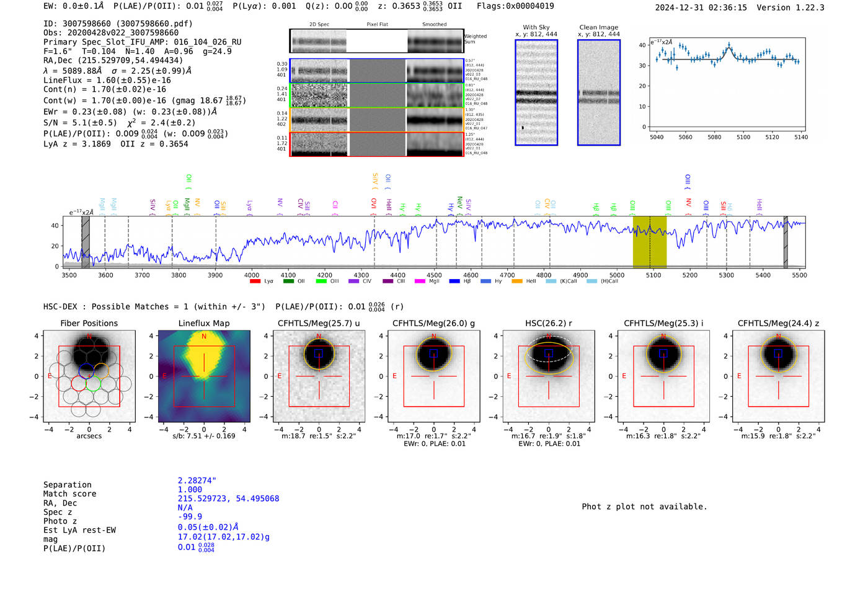Image resolution: width=868 pixels, height=591 pixels.
Task: Click the Primary Spec_Slot_IFU_AMP line
Action: click(x=143, y=42)
